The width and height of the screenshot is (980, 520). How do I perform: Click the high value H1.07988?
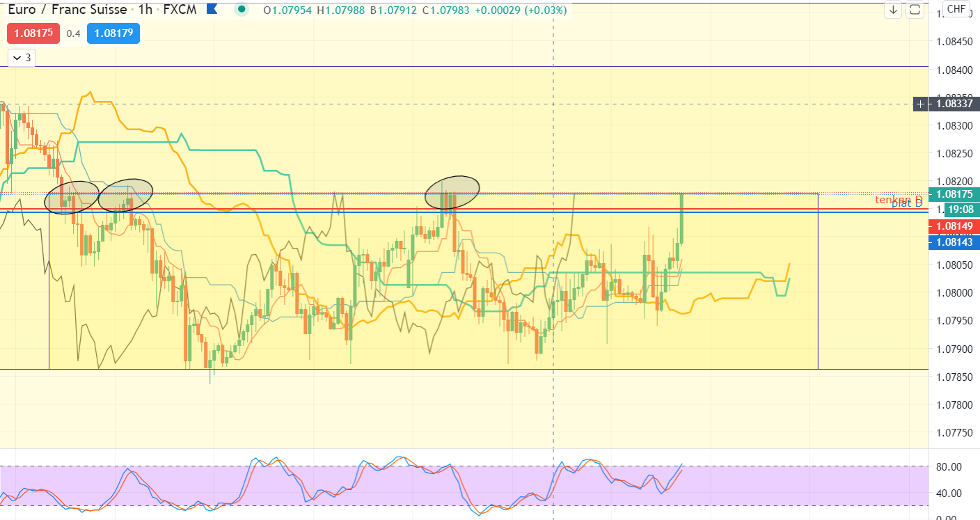[x=342, y=10]
